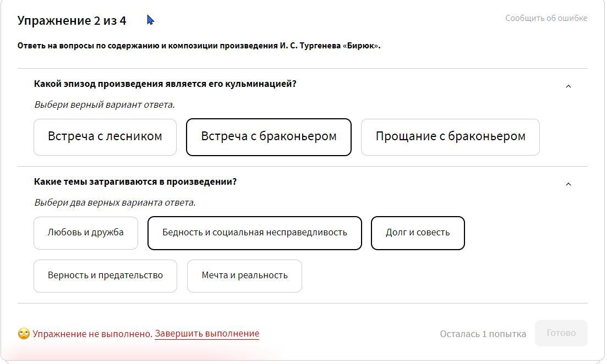Collapse the themes question chevron
Image resolution: width=607 pixels, height=364 pixels.
(x=568, y=184)
